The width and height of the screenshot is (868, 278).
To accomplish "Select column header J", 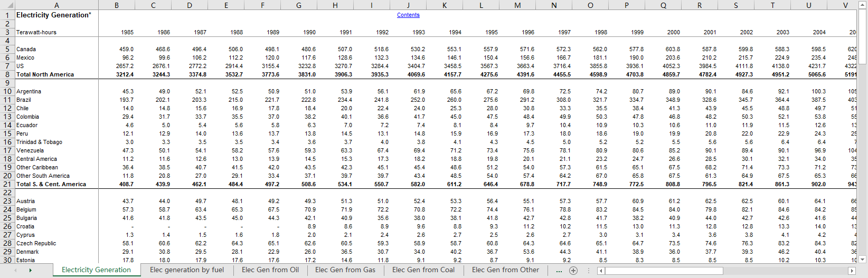I will click(408, 5).
